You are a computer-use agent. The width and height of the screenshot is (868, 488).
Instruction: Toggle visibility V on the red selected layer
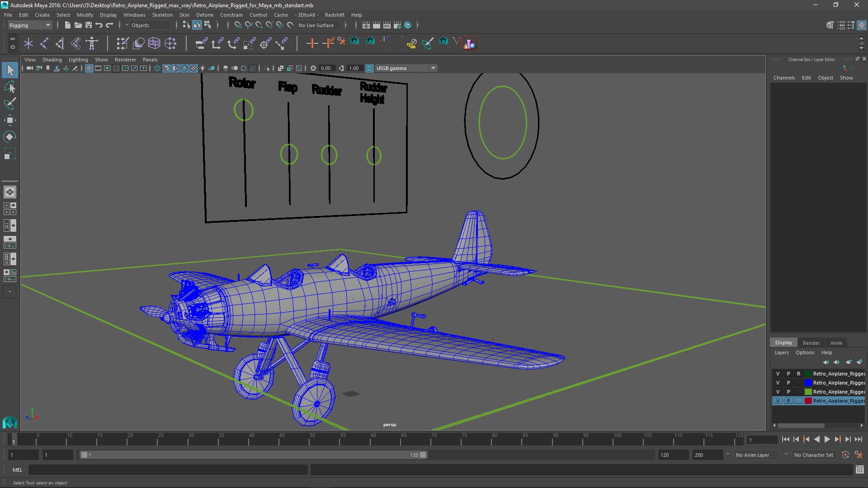pyautogui.click(x=778, y=401)
